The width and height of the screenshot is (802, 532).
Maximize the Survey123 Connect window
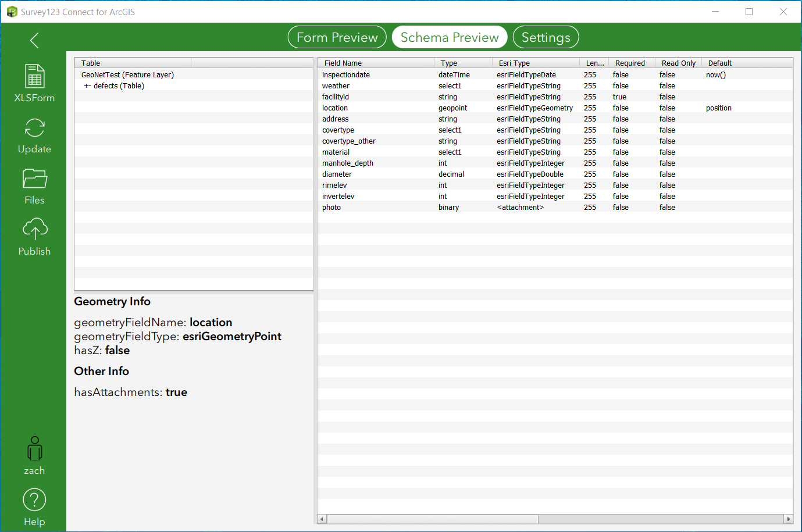[x=749, y=12]
